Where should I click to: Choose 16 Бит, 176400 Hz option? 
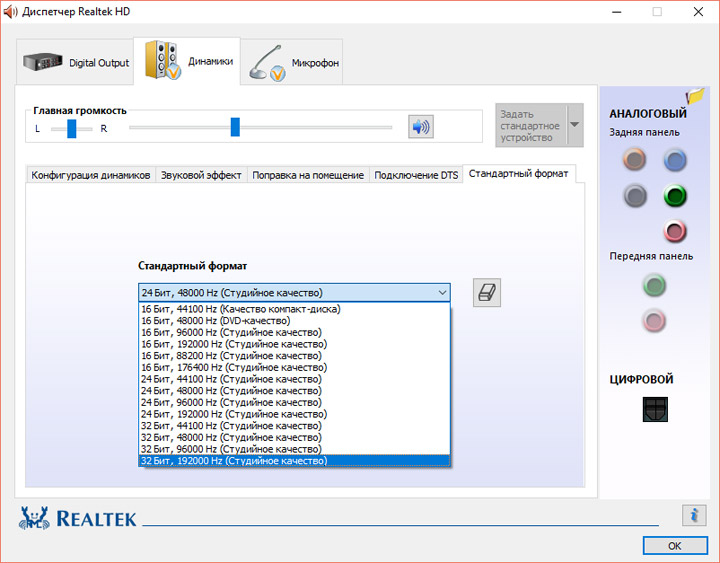tap(294, 367)
